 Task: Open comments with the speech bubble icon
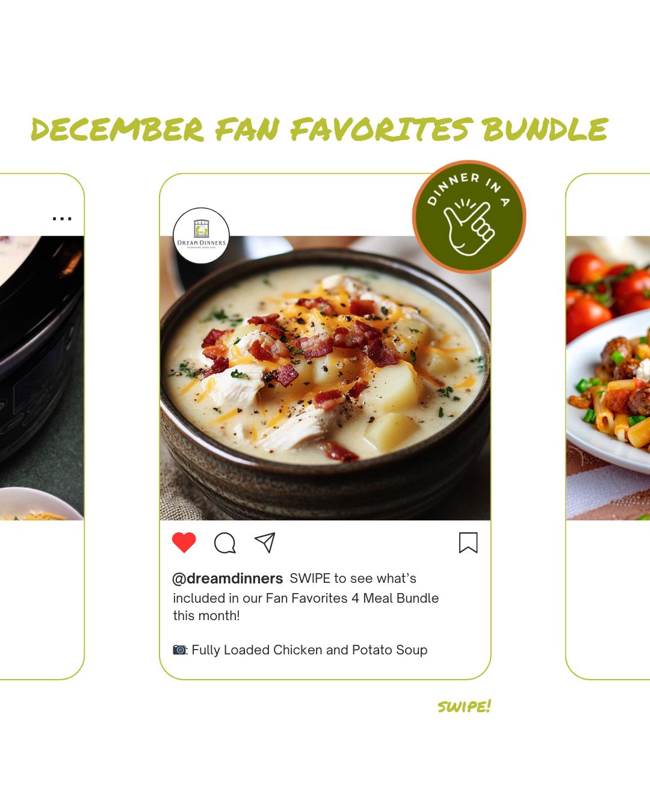[x=225, y=543]
